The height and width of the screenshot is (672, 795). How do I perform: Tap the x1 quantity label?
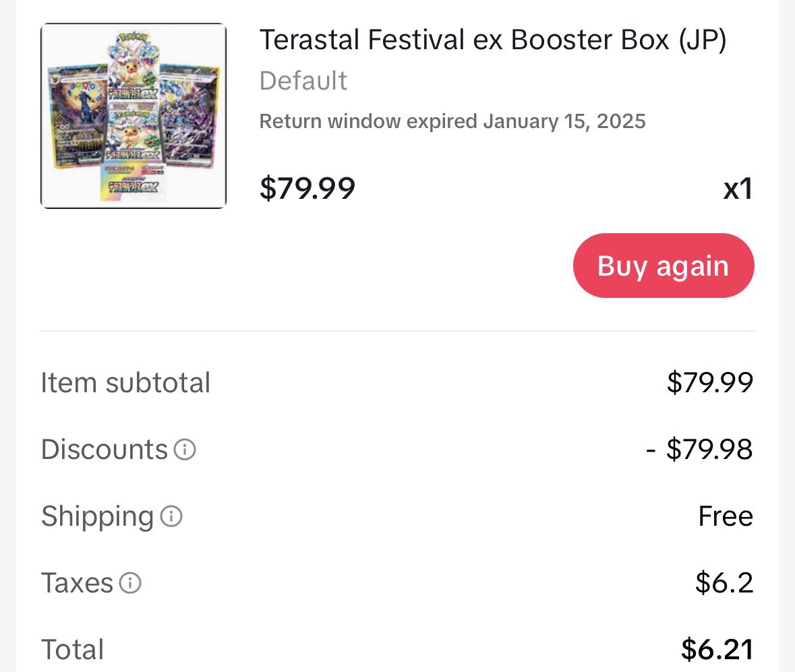point(738,189)
